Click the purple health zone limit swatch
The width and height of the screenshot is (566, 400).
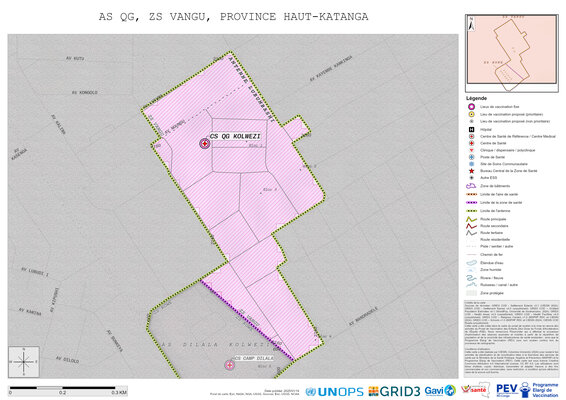[471, 203]
